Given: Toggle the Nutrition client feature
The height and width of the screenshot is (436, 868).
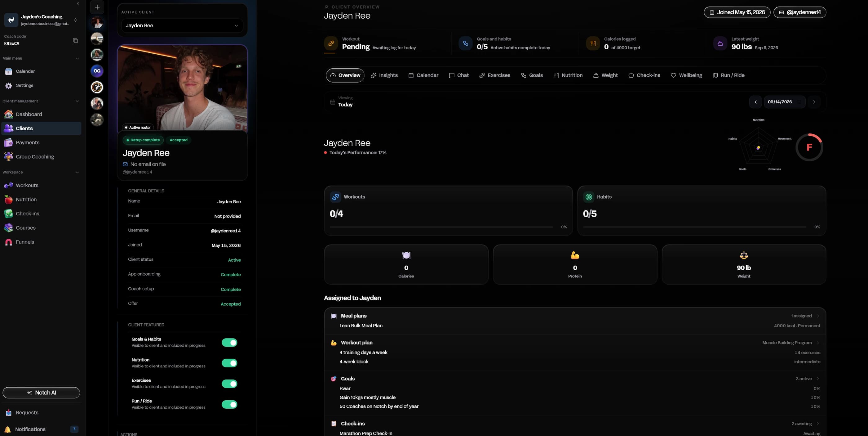Looking at the screenshot, I should pos(229,363).
